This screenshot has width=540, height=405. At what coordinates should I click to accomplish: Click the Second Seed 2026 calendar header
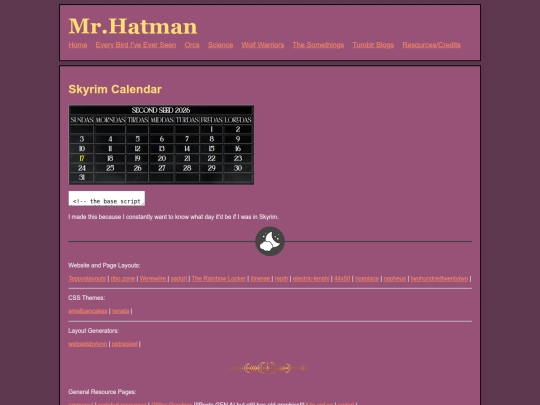[x=161, y=110]
